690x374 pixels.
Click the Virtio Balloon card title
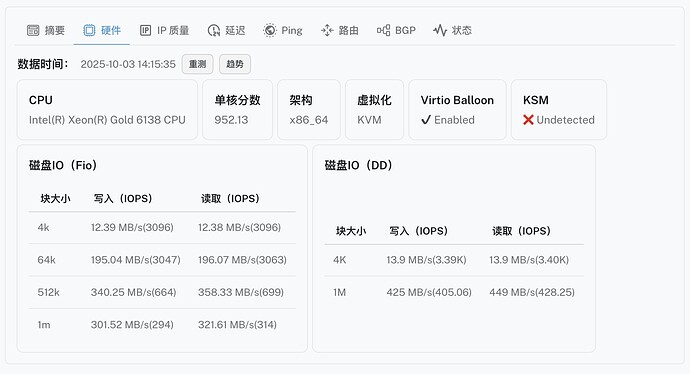457,100
